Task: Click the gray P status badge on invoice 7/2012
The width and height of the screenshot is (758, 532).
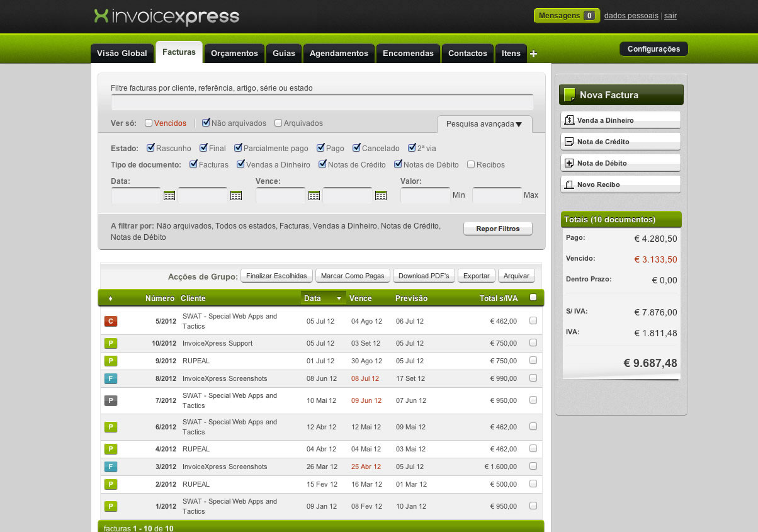Action: pos(111,400)
